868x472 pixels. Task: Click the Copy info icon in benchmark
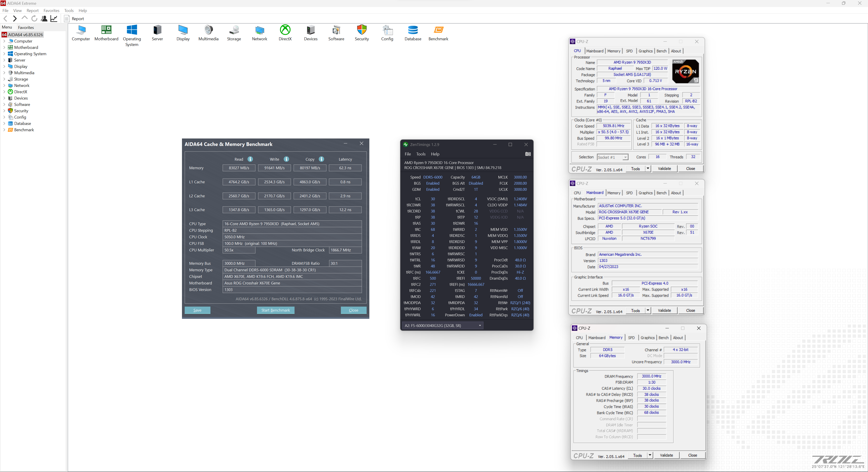tap(321, 159)
